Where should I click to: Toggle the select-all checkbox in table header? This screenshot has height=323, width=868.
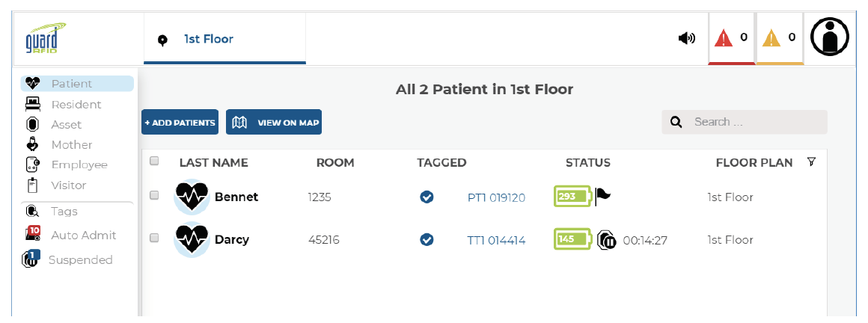(154, 161)
